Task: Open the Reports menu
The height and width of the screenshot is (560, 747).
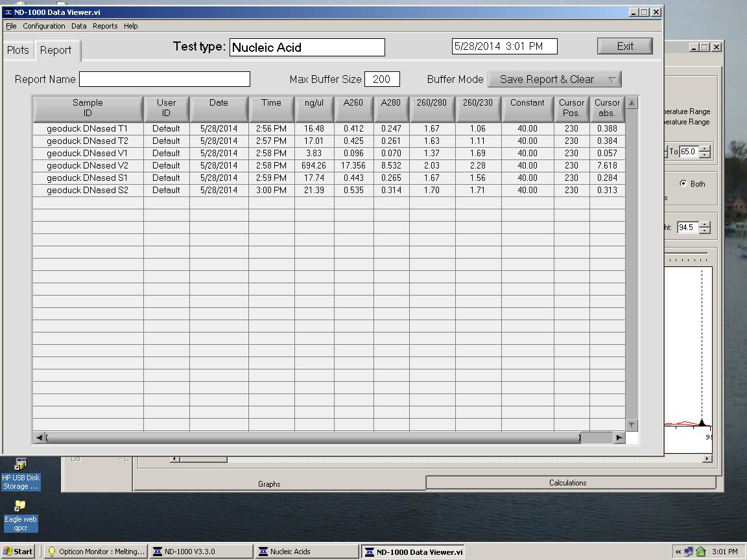Action: 104,26
